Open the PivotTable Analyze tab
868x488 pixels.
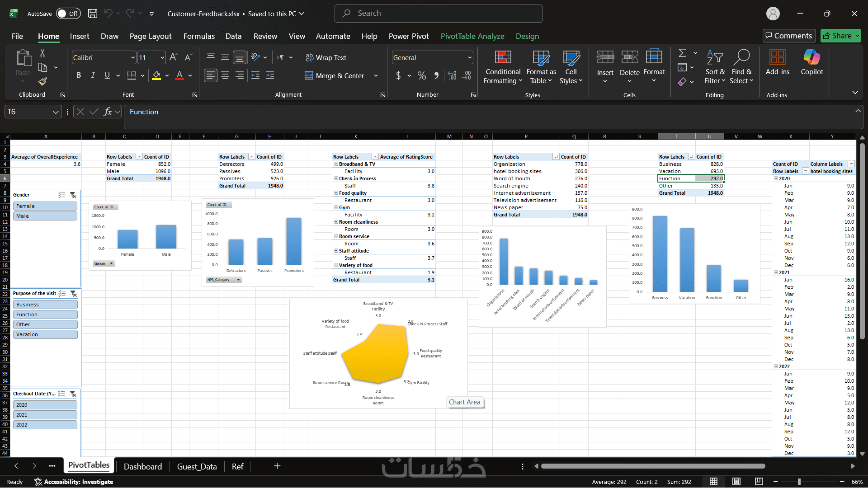pos(472,36)
